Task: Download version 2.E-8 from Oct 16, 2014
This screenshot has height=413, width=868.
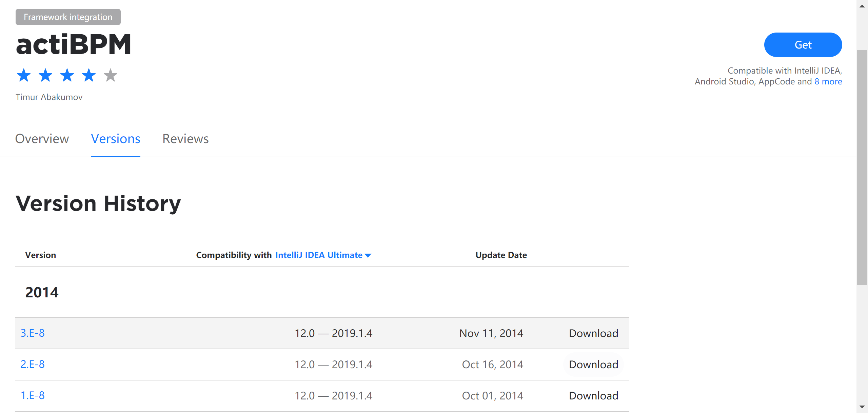Action: tap(594, 365)
